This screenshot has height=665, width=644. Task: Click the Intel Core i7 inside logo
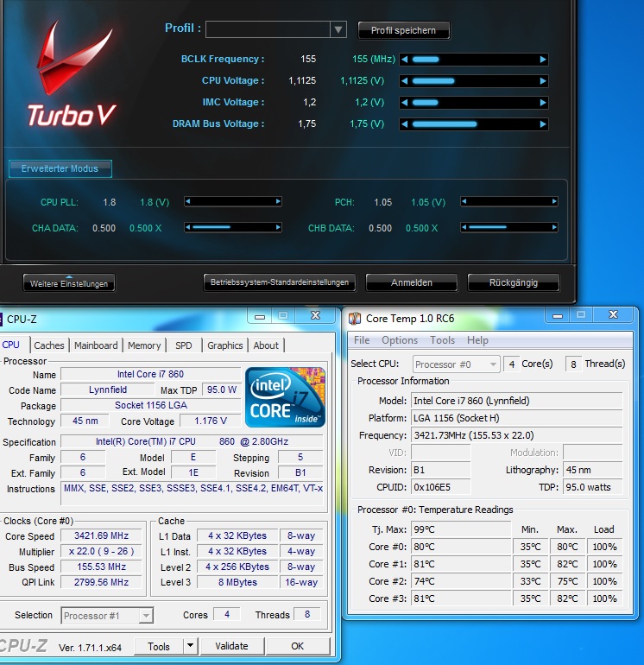(285, 397)
